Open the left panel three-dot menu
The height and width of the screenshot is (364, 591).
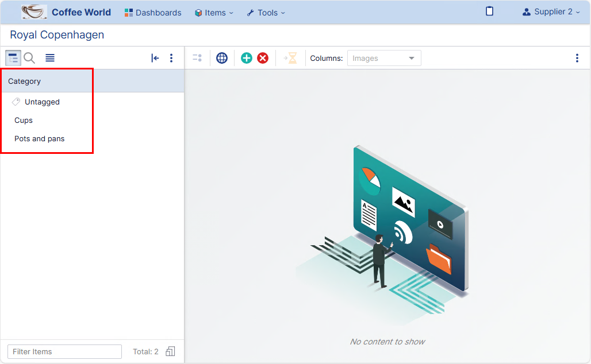point(171,58)
